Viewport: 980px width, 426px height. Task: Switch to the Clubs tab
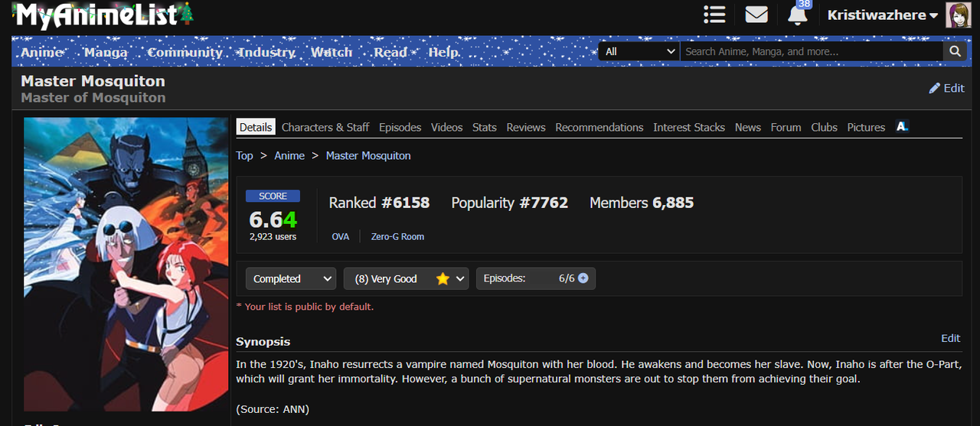[825, 127]
